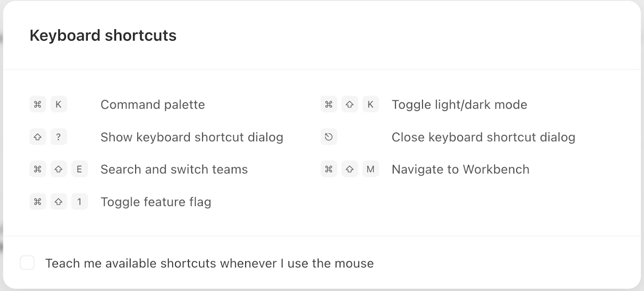Click the Toggle light/dark mode label
The height and width of the screenshot is (291, 644).
pos(459,105)
